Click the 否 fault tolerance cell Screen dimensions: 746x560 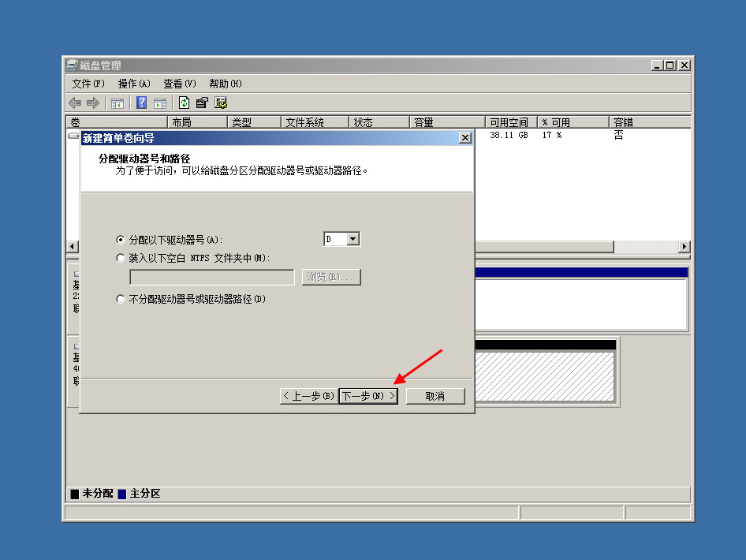(x=618, y=135)
